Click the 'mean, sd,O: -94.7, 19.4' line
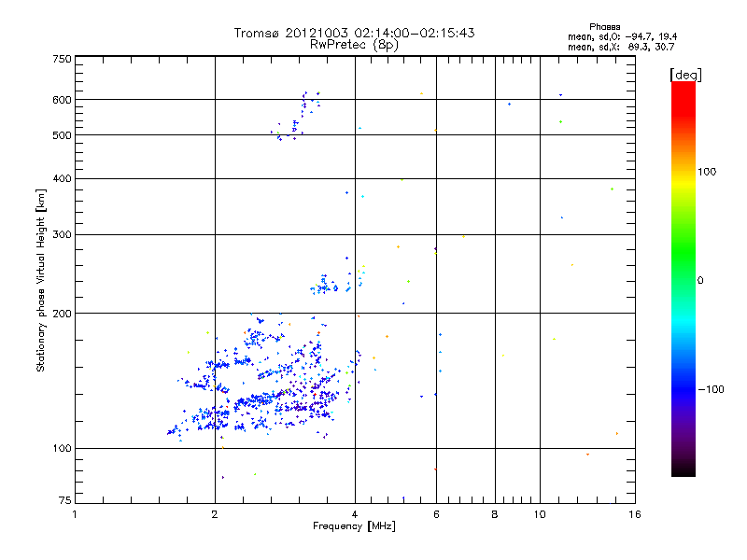Image resolution: width=747 pixels, height=560 pixels. 622,36
